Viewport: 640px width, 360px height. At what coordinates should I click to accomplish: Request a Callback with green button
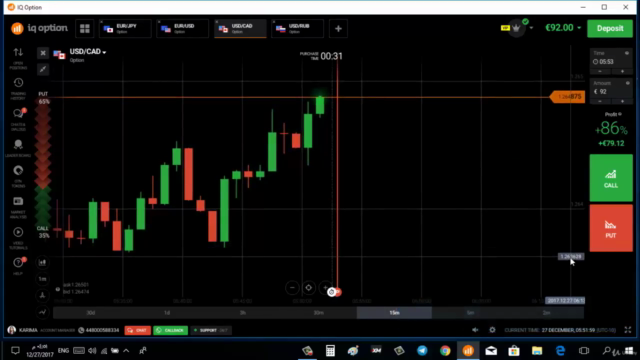[171, 330]
